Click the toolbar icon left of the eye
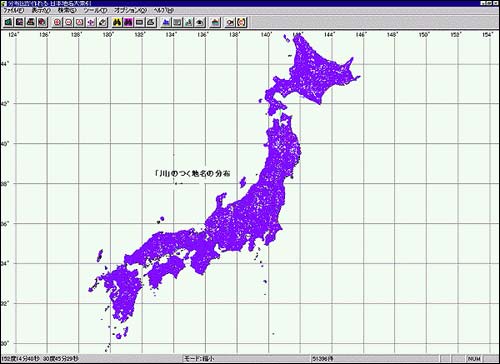Screen dimensions: 500x364 point(188,22)
